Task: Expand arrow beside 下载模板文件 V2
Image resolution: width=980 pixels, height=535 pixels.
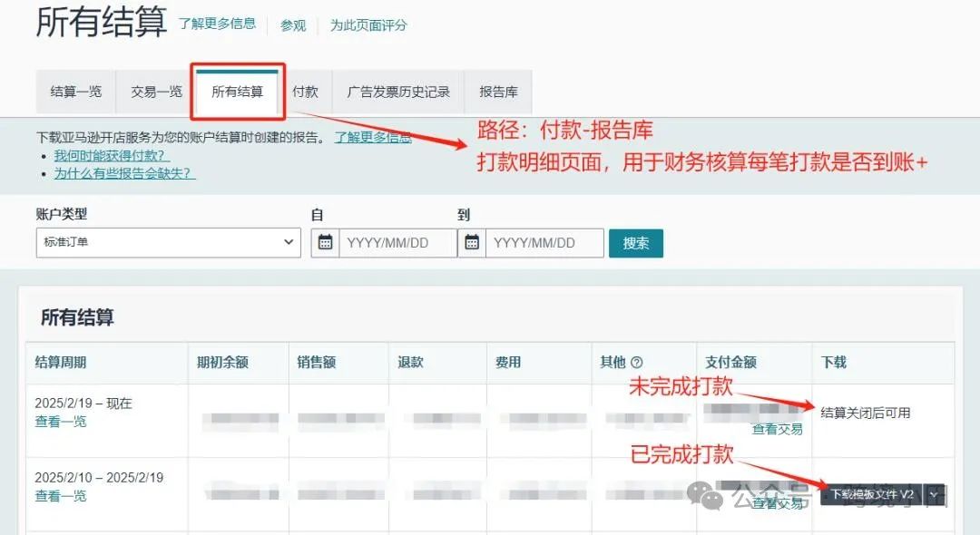Action: pos(935,494)
